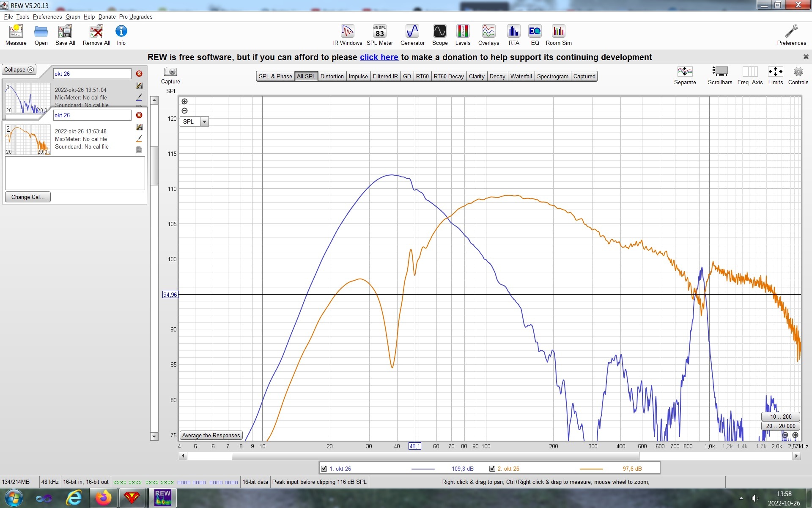Collapse the measurements panel
The image size is (812, 508).
tap(19, 70)
